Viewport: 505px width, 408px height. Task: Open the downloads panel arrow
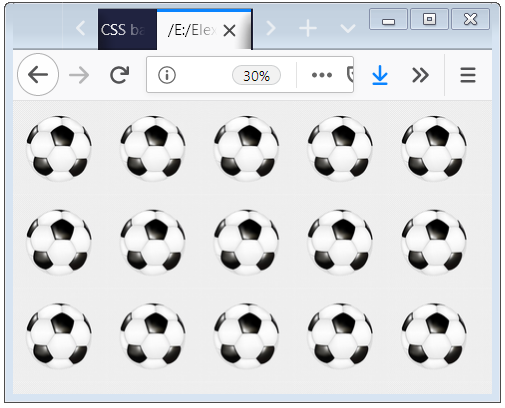[380, 75]
